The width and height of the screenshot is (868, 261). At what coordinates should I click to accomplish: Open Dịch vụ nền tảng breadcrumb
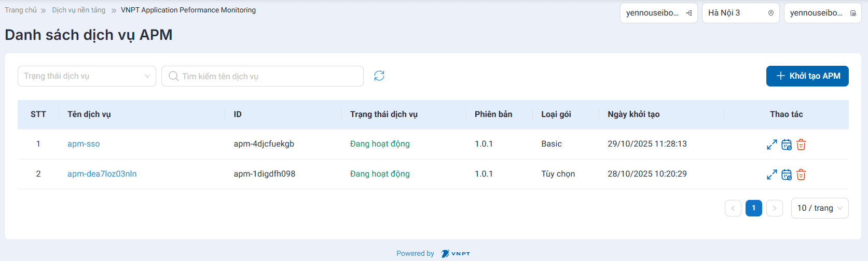point(78,10)
